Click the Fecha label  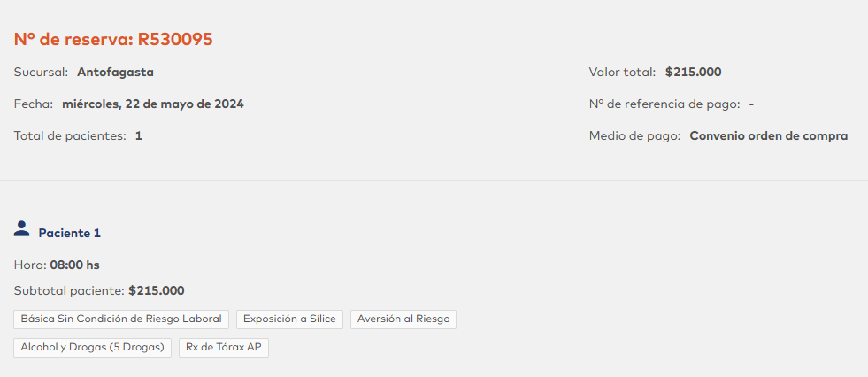pyautogui.click(x=34, y=104)
